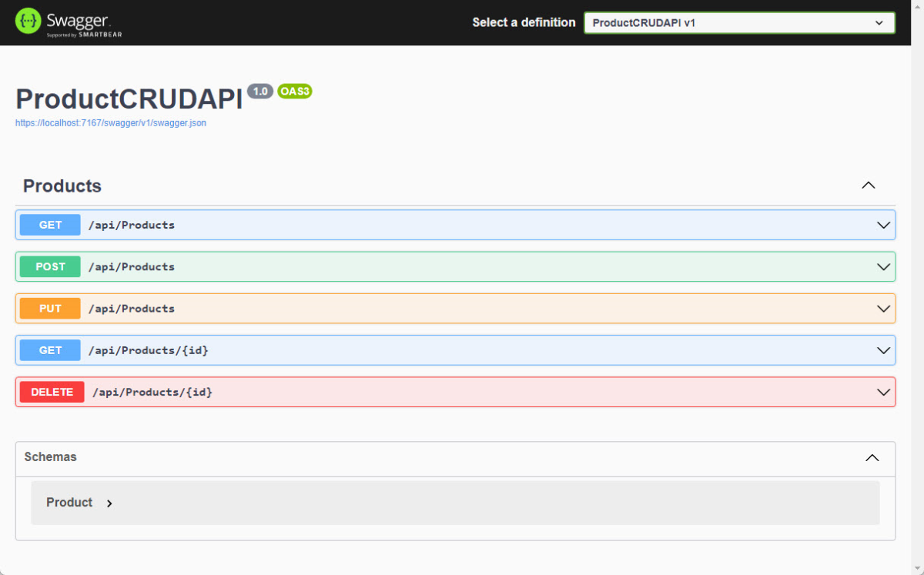
Task: Expand the POST /api/Products operation
Action: (883, 266)
